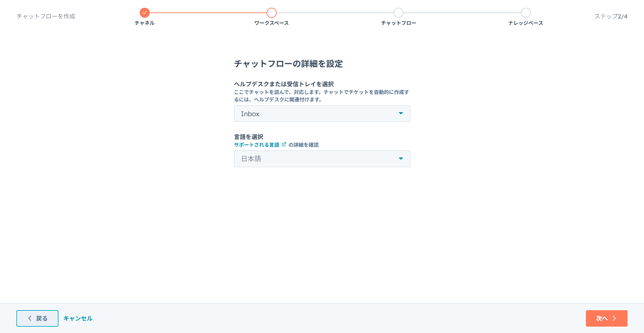
Task: Click キャンセル to cancel chatflow creation
Action: (x=78, y=318)
